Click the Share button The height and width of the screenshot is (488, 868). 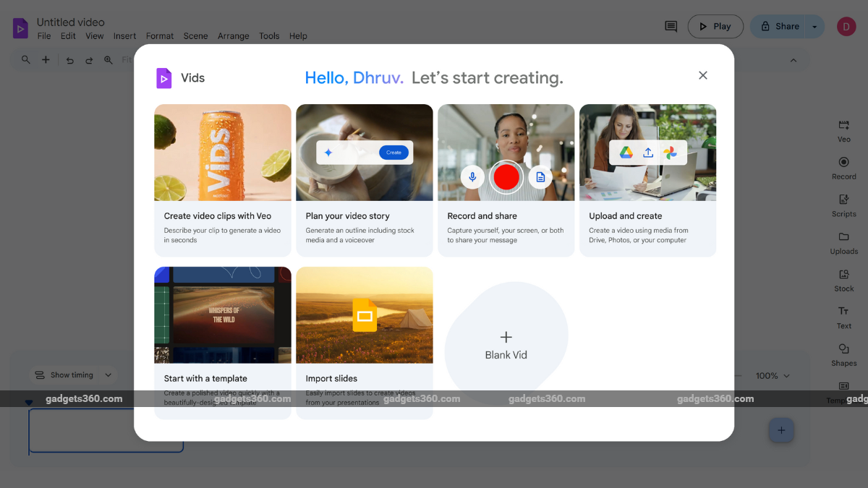tap(779, 27)
